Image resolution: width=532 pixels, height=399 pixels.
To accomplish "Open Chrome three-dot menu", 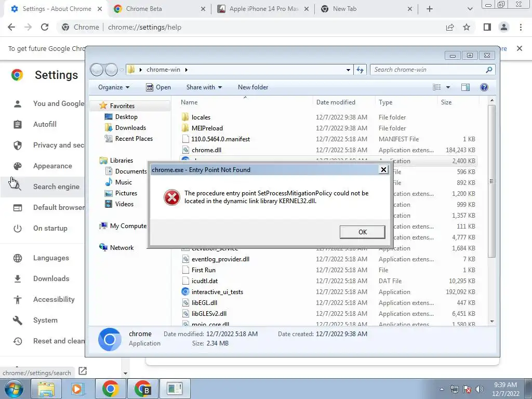I will coord(521,27).
